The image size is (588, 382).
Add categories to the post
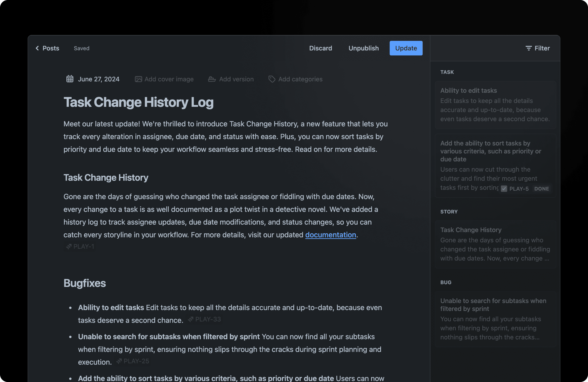(x=295, y=79)
